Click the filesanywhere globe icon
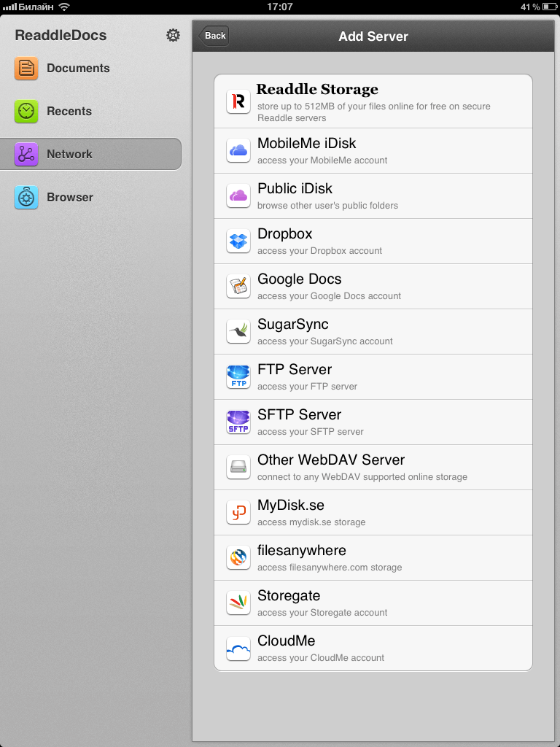Image resolution: width=560 pixels, height=747 pixels. click(238, 558)
